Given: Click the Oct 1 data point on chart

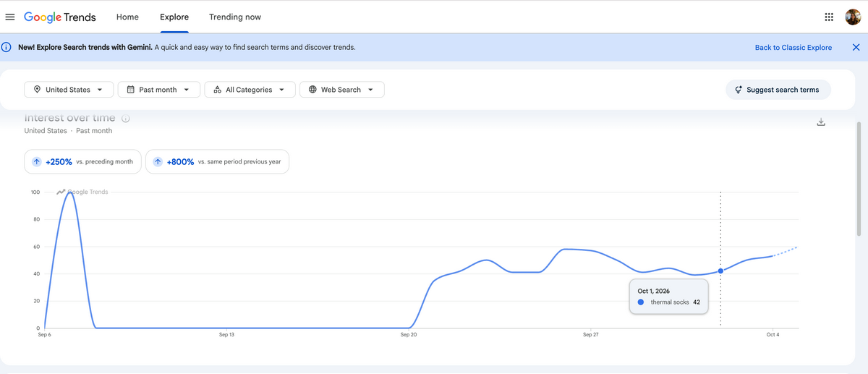Looking at the screenshot, I should pyautogui.click(x=720, y=271).
